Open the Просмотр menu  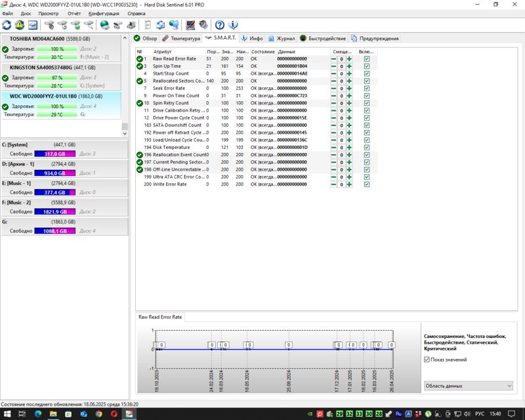[48, 13]
